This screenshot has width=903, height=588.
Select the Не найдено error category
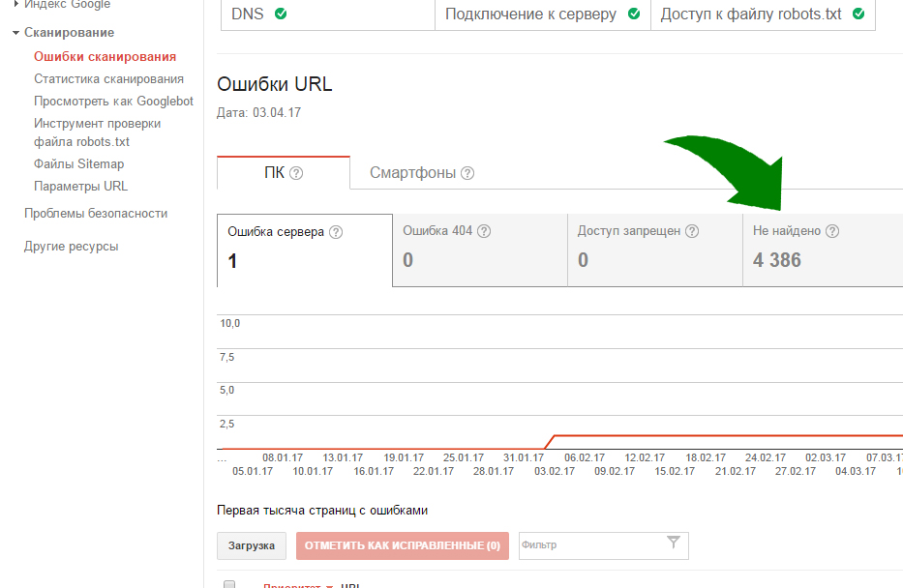[x=823, y=250]
